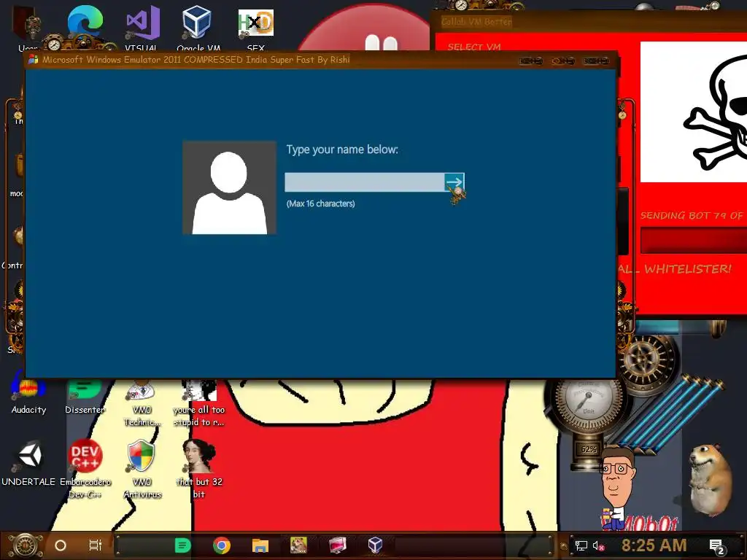Click 'SELECT VM' label in Botter window
The width and height of the screenshot is (747, 560).
pos(474,47)
